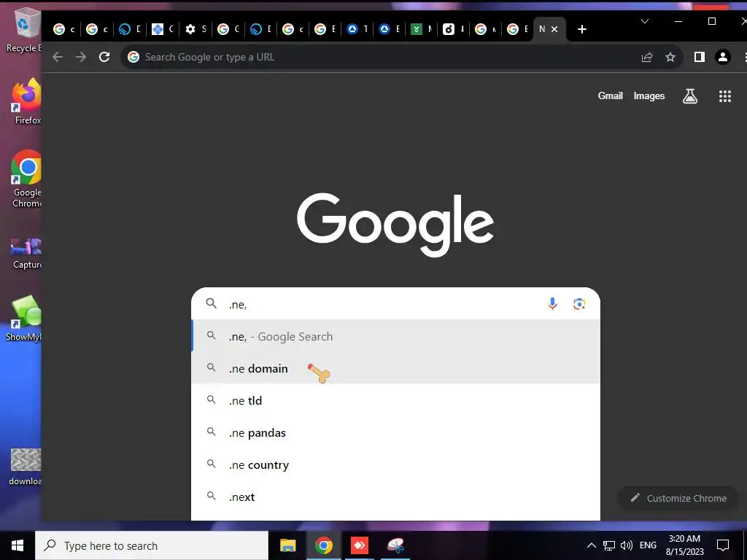The image size is (747, 560).
Task: Switch to the Settings gear tab
Action: click(196, 29)
